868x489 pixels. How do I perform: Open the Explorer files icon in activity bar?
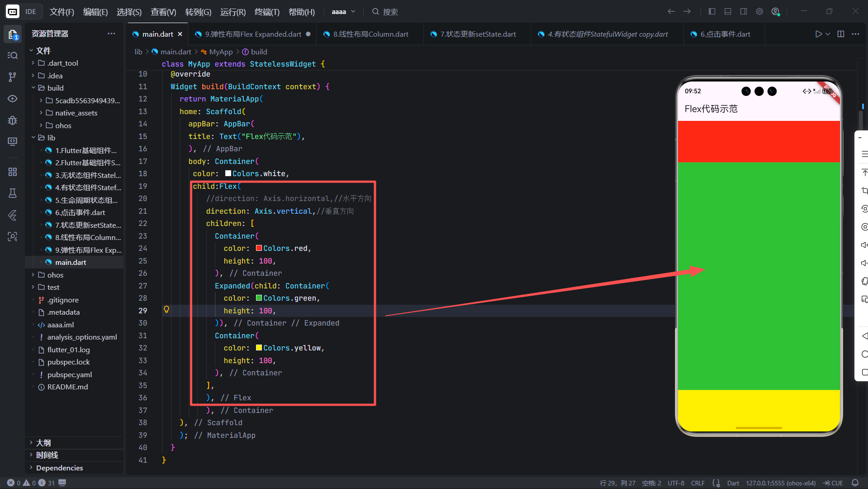click(x=13, y=34)
